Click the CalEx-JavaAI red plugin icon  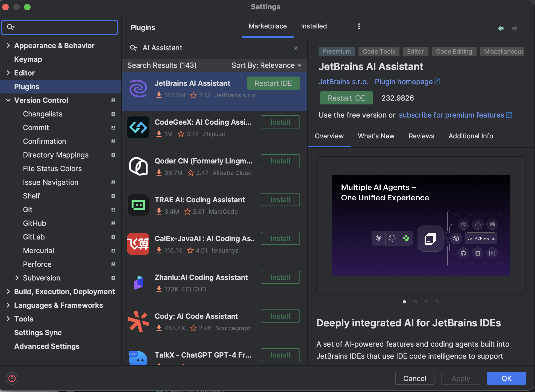(138, 244)
